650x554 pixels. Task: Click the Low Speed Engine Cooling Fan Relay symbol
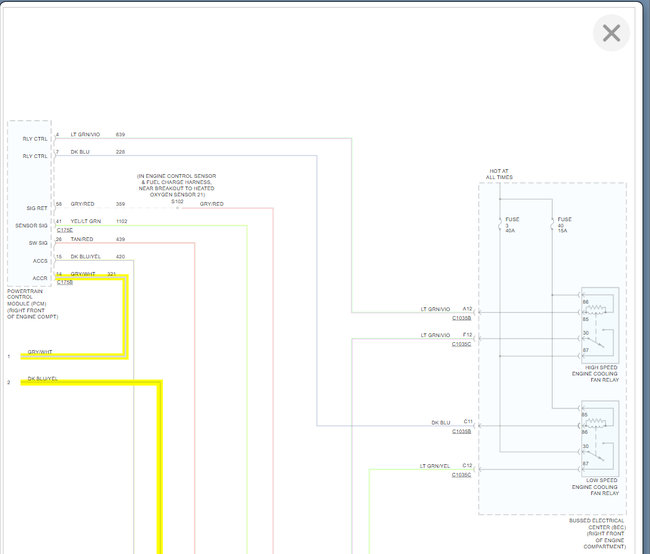point(599,433)
